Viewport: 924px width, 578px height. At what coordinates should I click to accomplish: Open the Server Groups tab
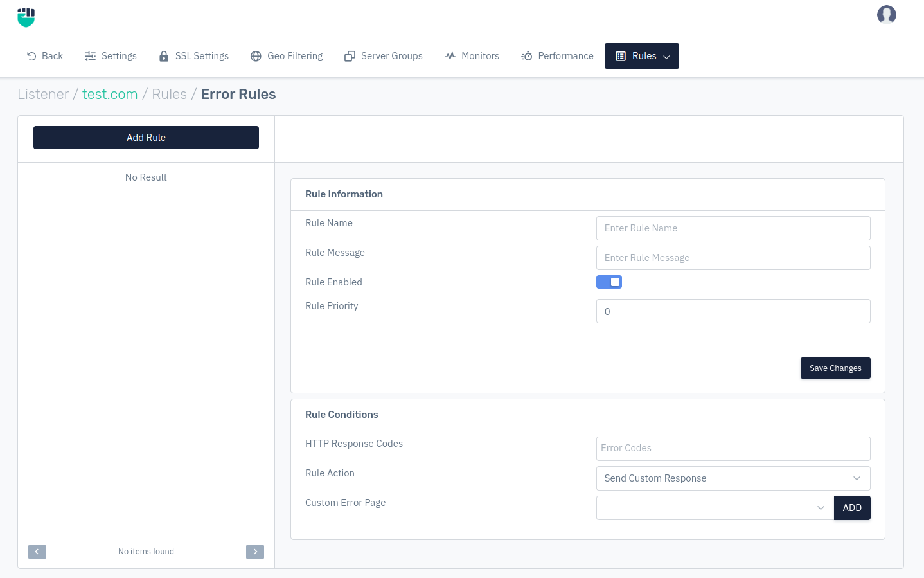(x=384, y=56)
